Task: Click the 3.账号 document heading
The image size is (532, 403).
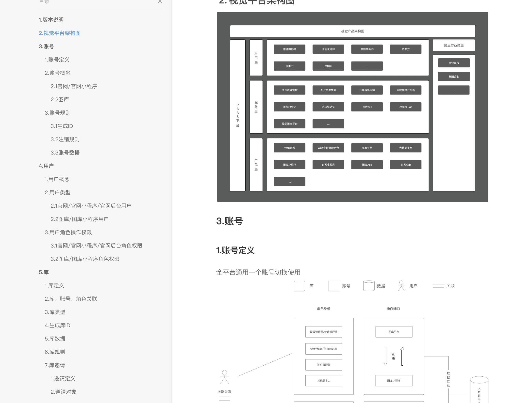Action: pyautogui.click(x=230, y=221)
